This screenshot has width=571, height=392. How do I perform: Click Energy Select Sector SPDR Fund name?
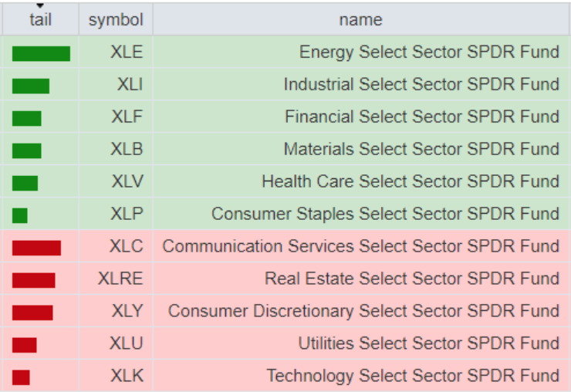point(429,52)
